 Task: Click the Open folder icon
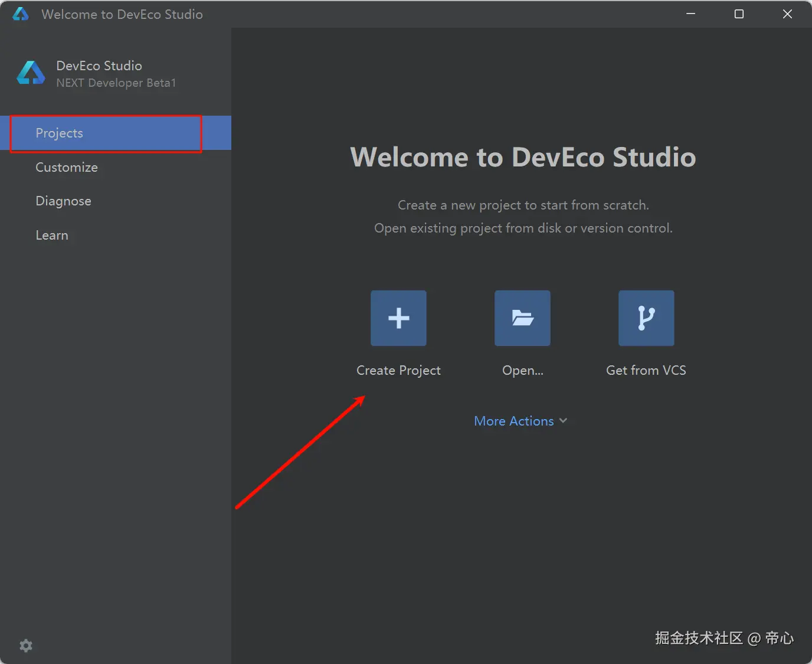tap(522, 318)
